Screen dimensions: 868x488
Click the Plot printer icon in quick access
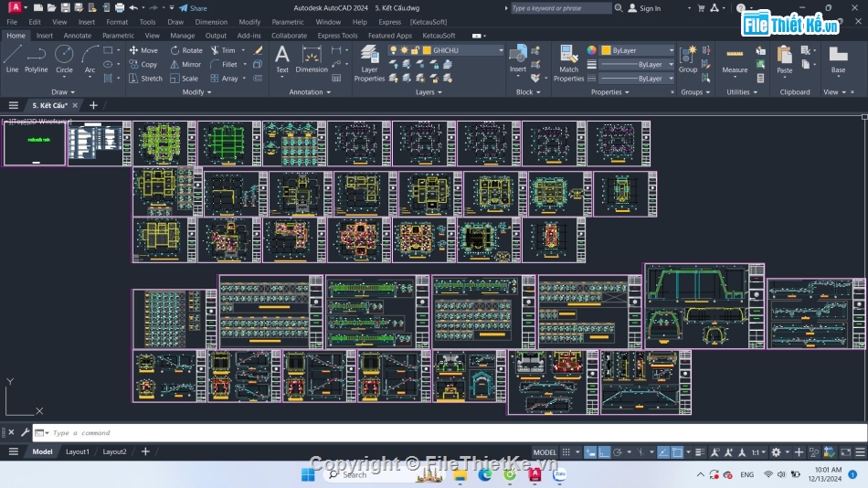(120, 7)
